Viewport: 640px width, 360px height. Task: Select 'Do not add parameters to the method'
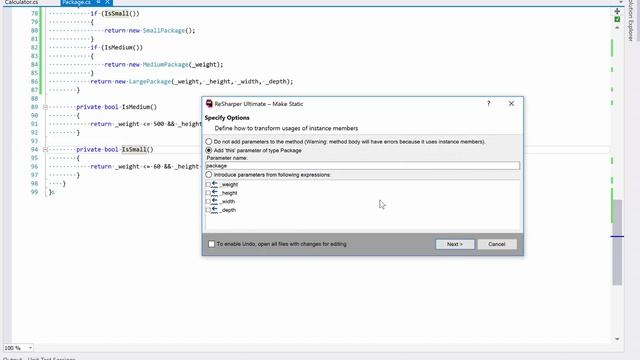[209, 142]
